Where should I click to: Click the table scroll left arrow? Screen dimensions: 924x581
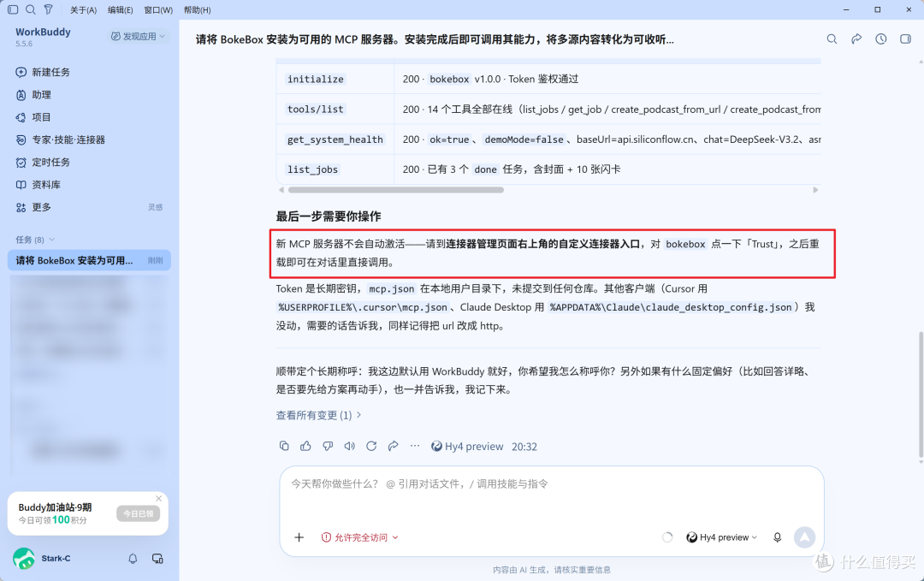(x=281, y=190)
